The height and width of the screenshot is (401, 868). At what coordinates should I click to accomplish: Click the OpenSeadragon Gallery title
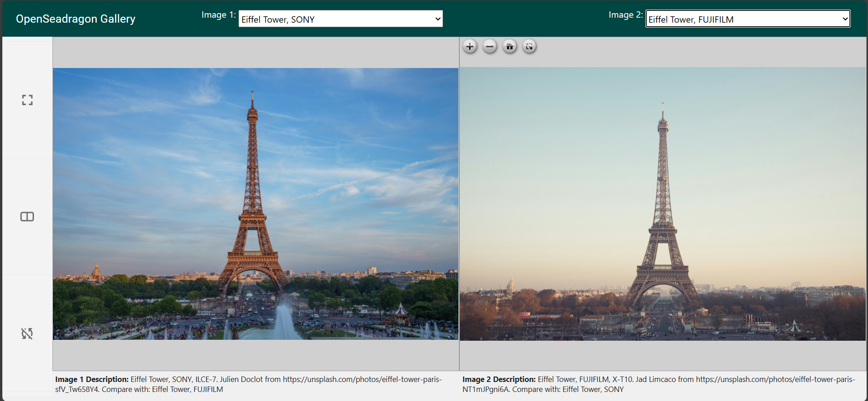tap(76, 19)
